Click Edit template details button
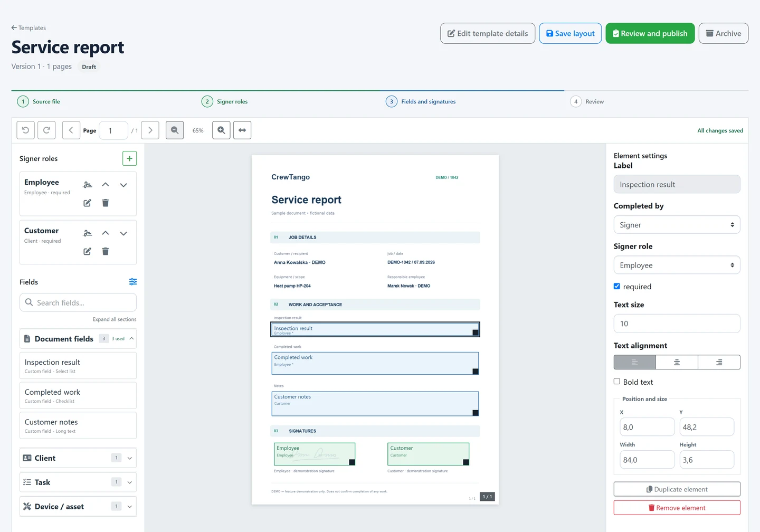 tap(488, 33)
